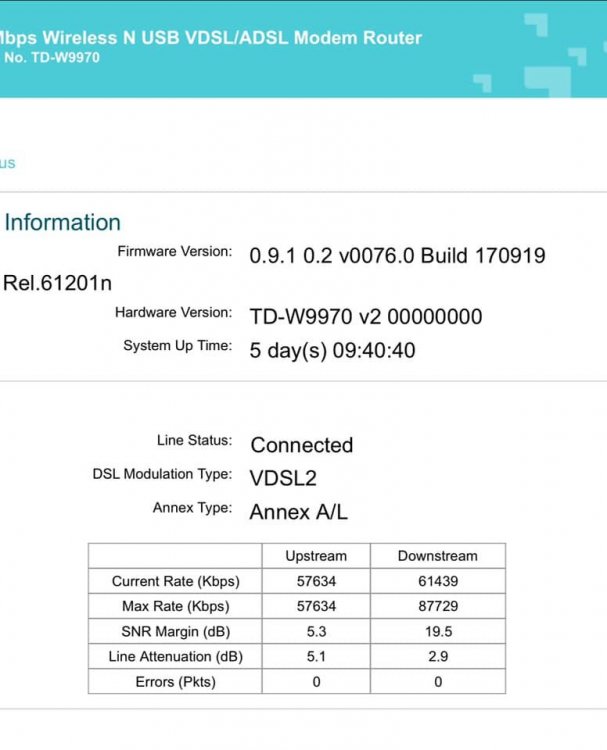Select the VDSL2 modulation type value
The height and width of the screenshot is (750, 607).
tap(283, 478)
